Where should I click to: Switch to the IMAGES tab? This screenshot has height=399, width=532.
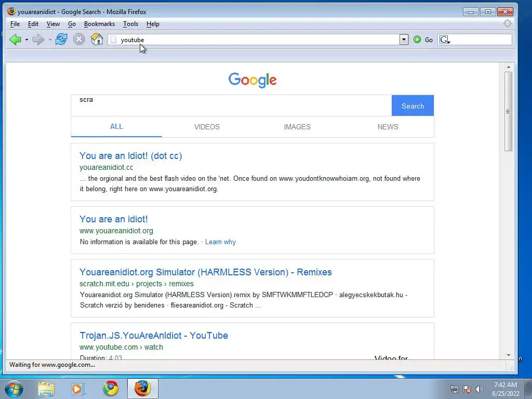297,127
